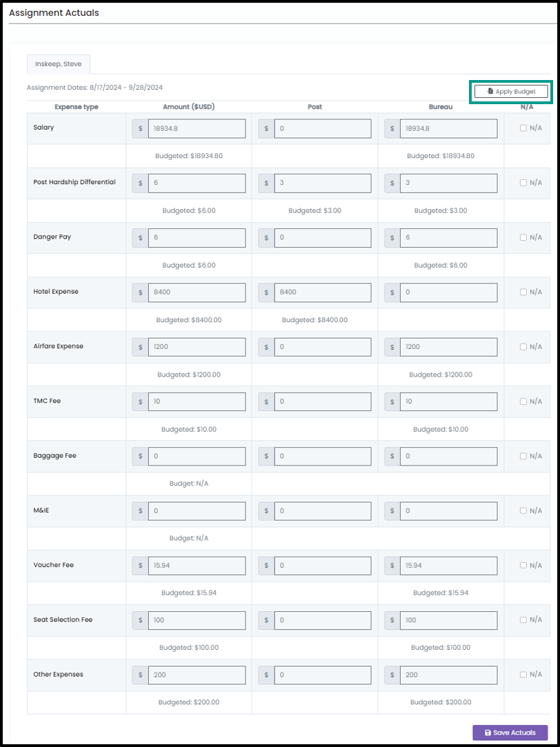Click the Seat Selection Fee Bureau field
560x747 pixels.
[x=448, y=620]
